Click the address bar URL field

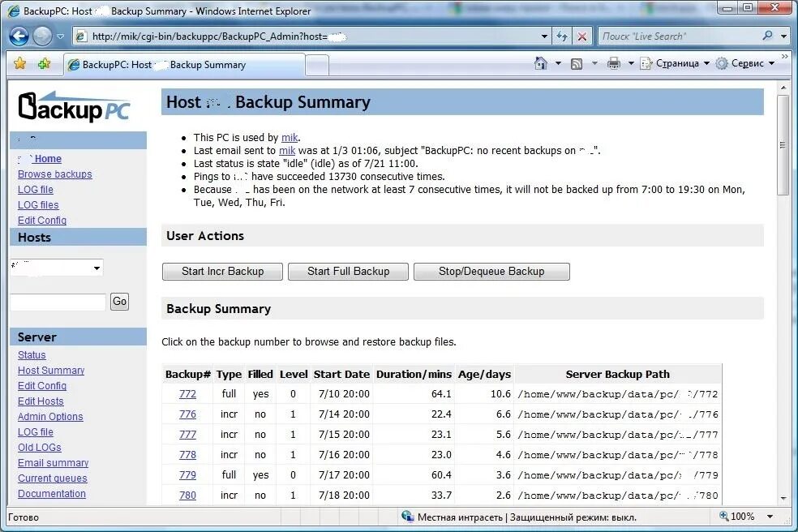pyautogui.click(x=306, y=36)
